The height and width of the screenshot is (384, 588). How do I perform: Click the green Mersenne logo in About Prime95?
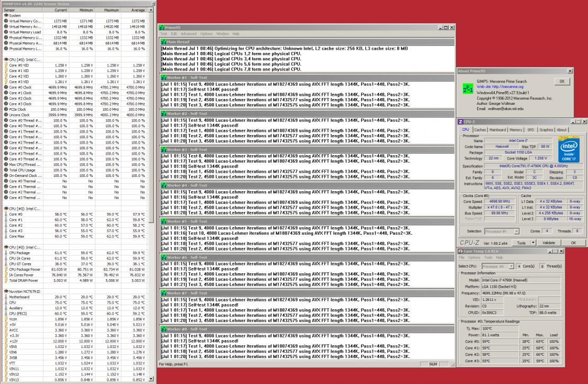point(468,88)
